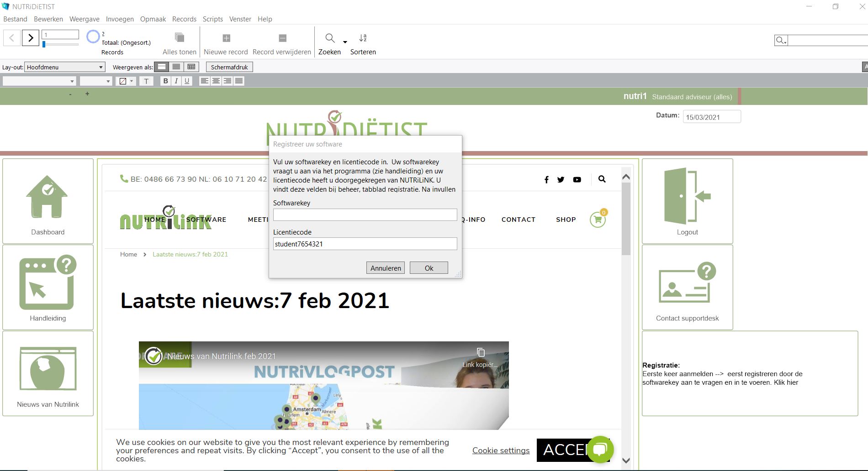The image size is (868, 471).
Task: Switch to table view
Action: [191, 67]
